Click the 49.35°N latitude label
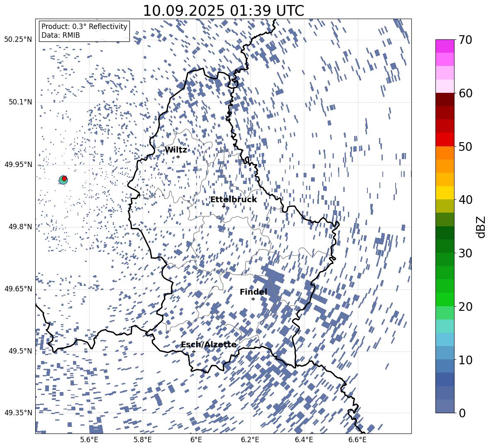The image size is (491, 448). (x=18, y=413)
